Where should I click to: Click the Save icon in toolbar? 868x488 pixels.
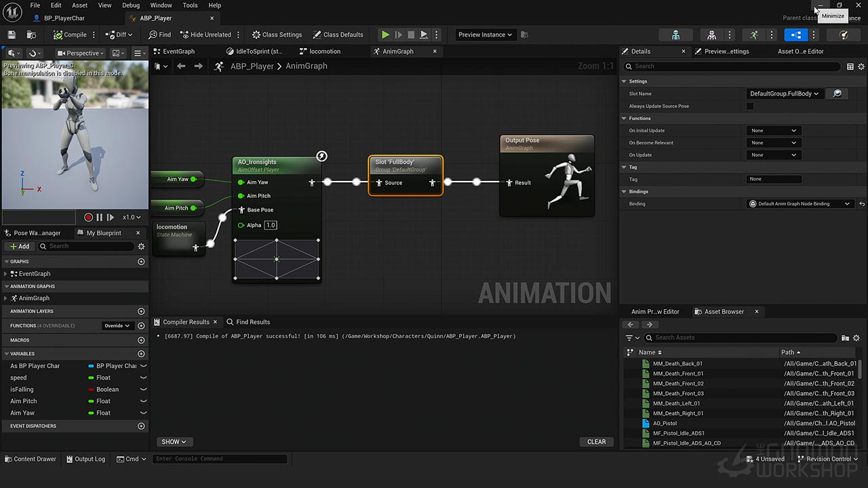point(12,35)
